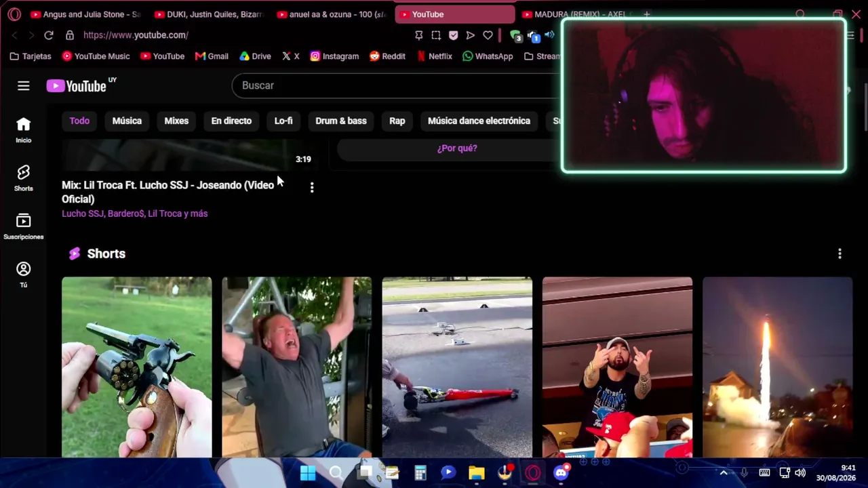Open the shield privacy protection icon
This screenshot has width=868, height=488.
coord(453,35)
